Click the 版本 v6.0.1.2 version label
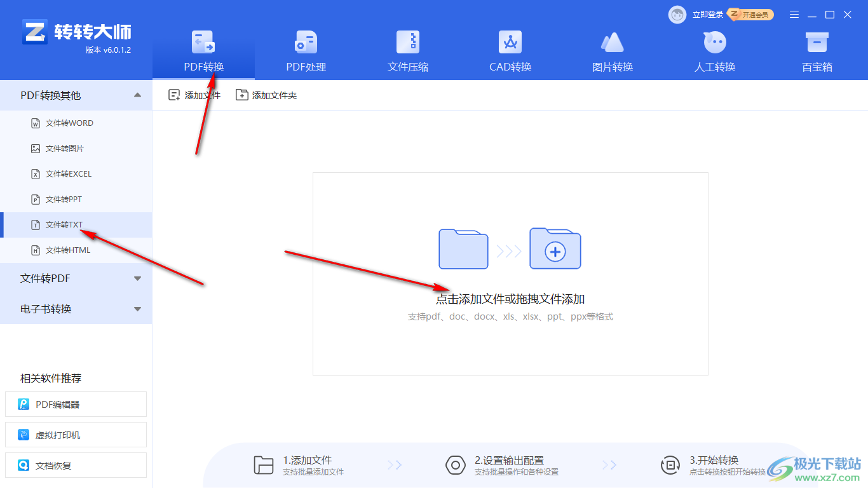 pyautogui.click(x=108, y=50)
